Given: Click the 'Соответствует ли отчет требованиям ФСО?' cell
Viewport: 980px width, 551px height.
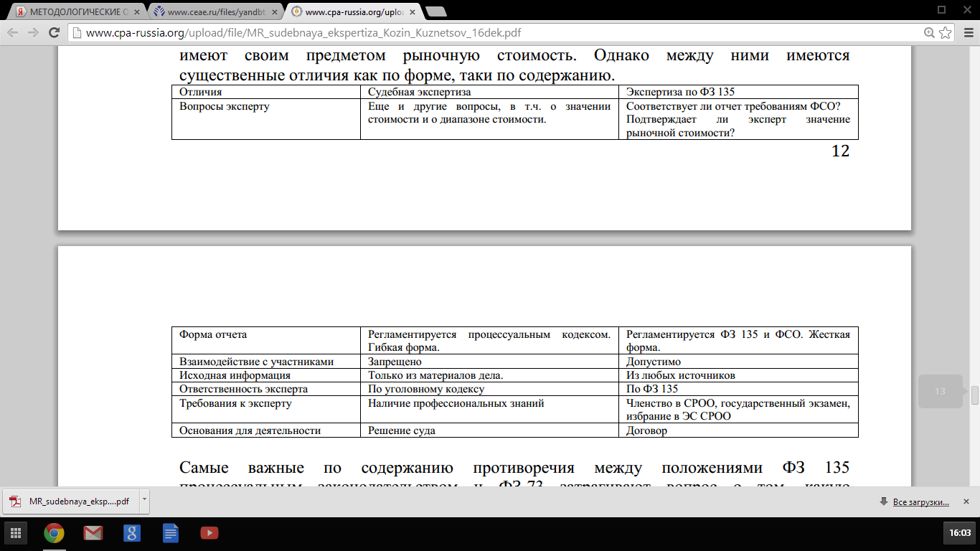Looking at the screenshot, I should [x=738, y=119].
